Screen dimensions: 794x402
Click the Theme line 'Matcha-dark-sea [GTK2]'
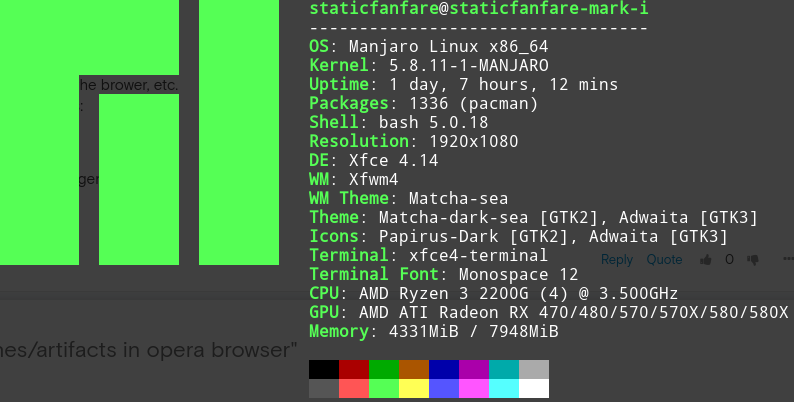pos(533,217)
